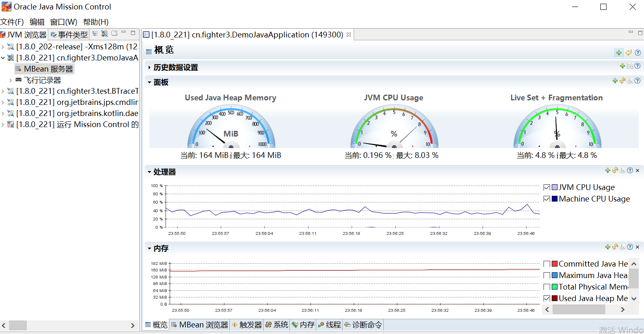Click the yellow reset arrow in 概览 header
The width and height of the screenshot is (644, 334).
(628, 52)
